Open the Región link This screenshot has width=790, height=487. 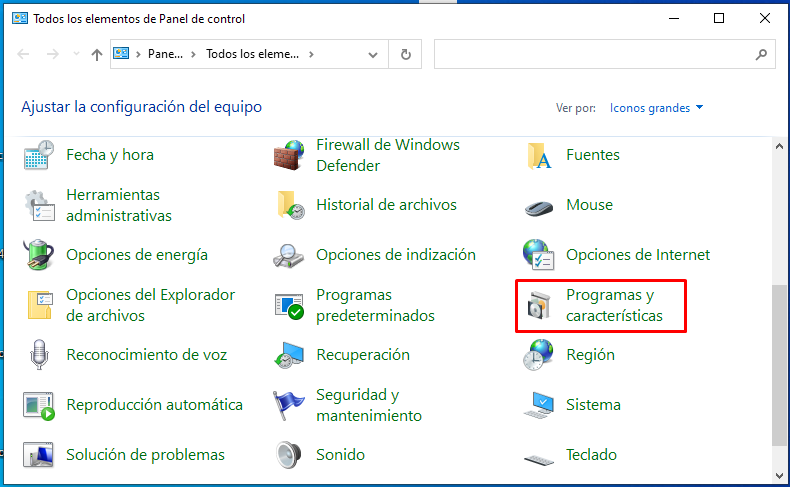[590, 355]
